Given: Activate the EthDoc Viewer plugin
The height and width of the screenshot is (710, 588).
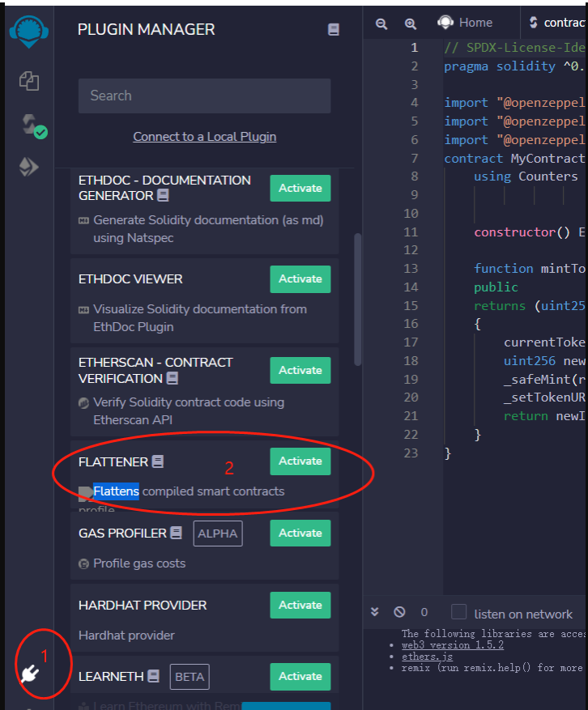Looking at the screenshot, I should [x=300, y=279].
